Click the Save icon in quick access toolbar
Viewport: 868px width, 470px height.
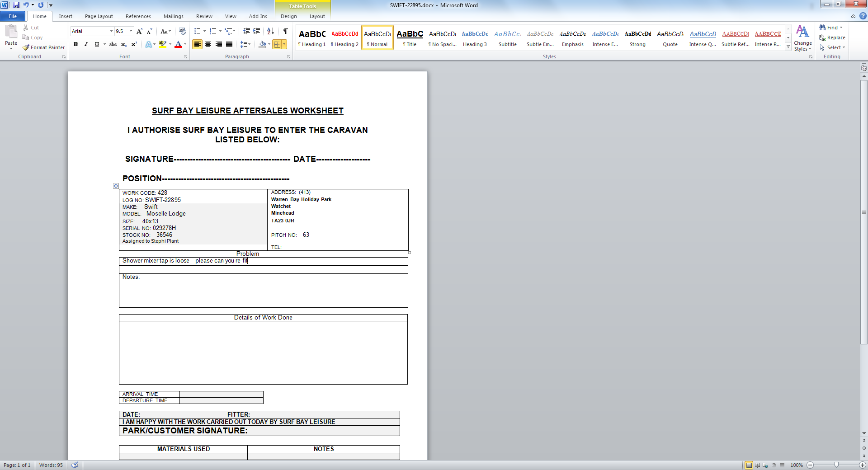click(16, 5)
